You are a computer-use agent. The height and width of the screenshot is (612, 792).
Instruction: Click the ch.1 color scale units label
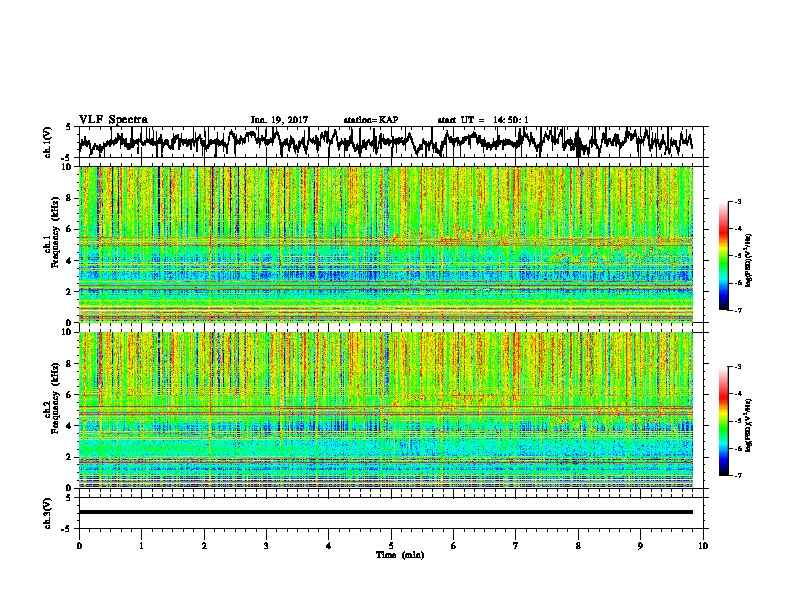(749, 260)
